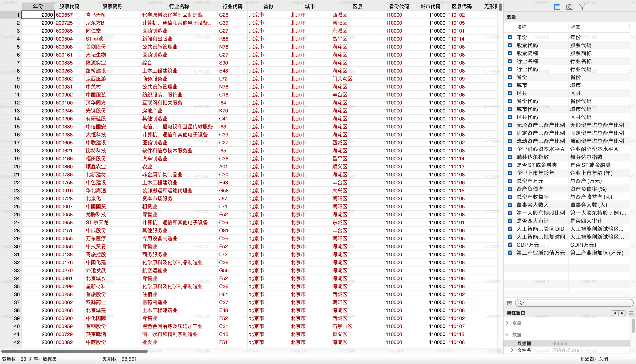Viewport: 636px width, 364px height.
Task: Click the funnel filter icon at top right
Action: tap(582, 7)
